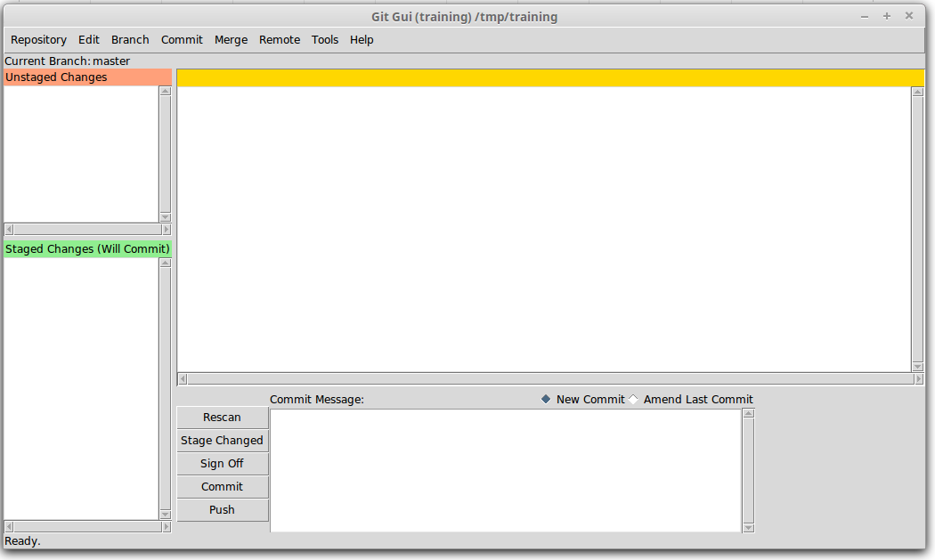This screenshot has height=560, width=935.
Task: Click left arrow of diff pane horizontal scrollbar
Action: (183, 379)
